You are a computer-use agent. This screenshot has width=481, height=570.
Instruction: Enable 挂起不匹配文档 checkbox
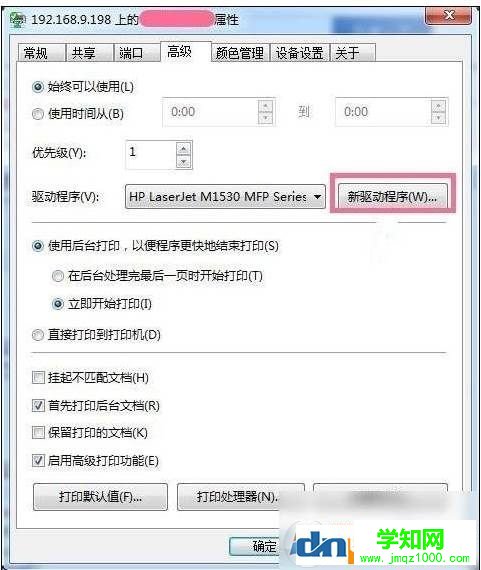[x=38, y=378]
